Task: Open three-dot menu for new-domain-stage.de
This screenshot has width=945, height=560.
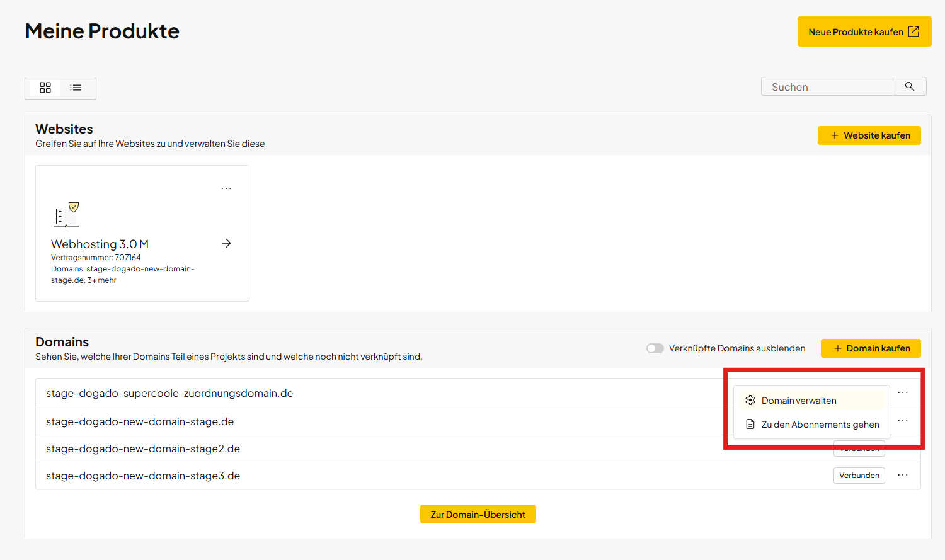Action: point(903,421)
